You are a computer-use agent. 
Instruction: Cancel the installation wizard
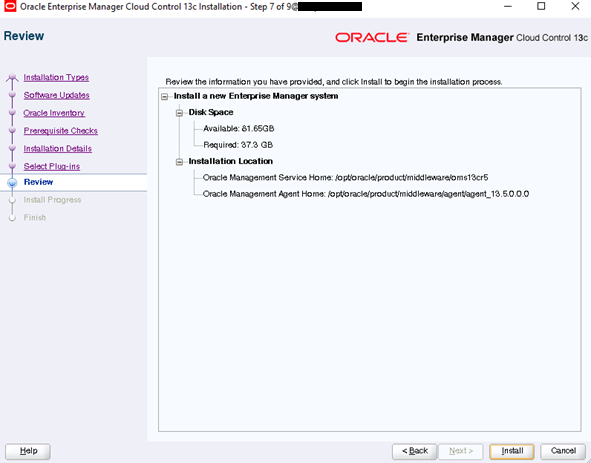click(563, 451)
